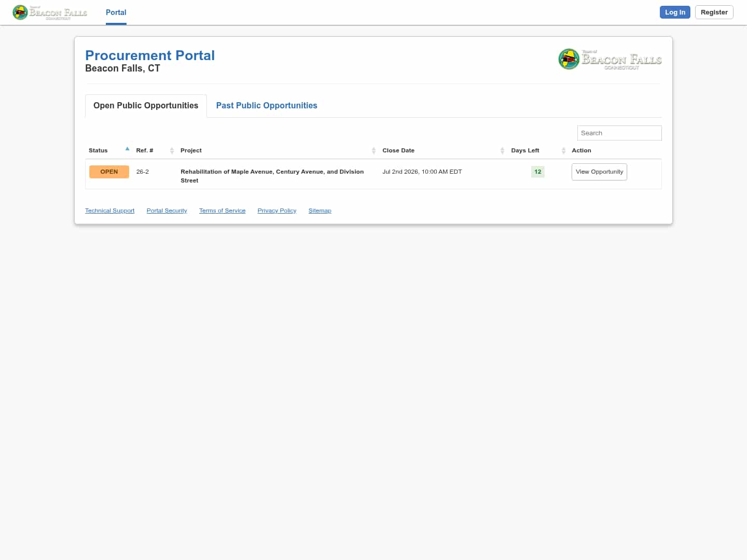Sort table by Close Date column

(x=444, y=150)
